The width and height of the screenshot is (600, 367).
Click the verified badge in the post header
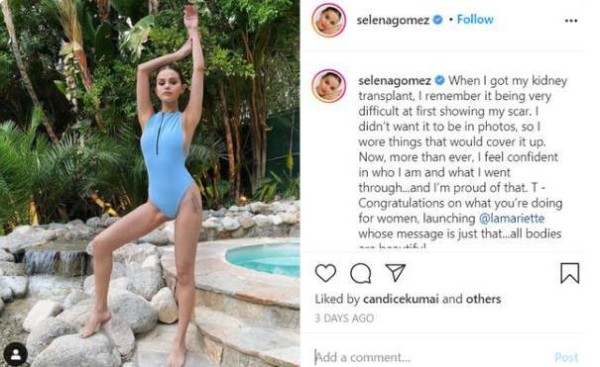437,20
